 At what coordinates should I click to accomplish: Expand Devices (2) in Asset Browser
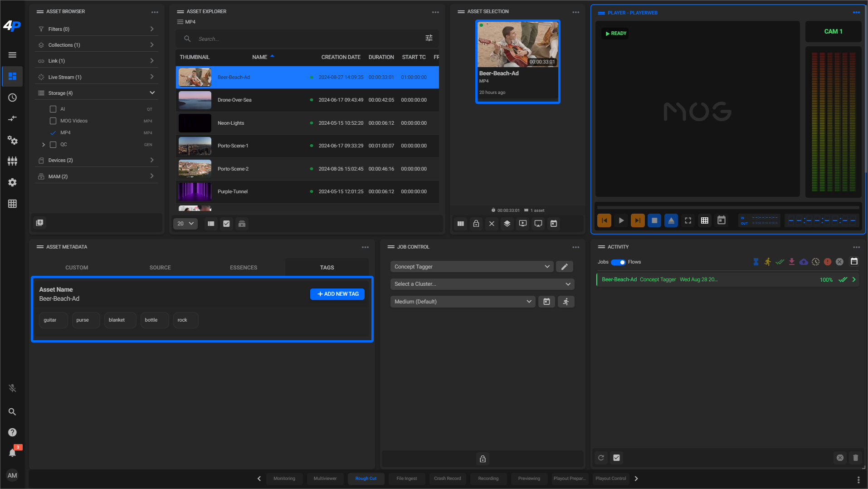[97, 160]
